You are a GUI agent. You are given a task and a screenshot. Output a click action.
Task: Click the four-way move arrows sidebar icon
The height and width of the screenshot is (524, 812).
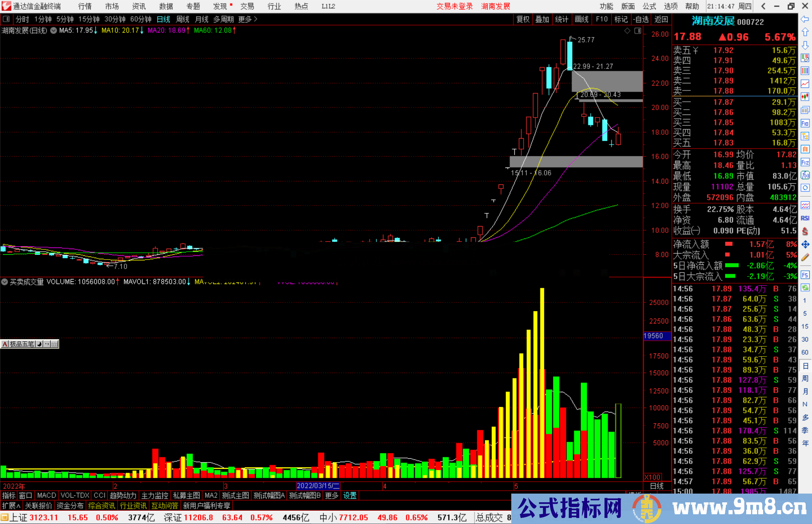[x=805, y=245]
